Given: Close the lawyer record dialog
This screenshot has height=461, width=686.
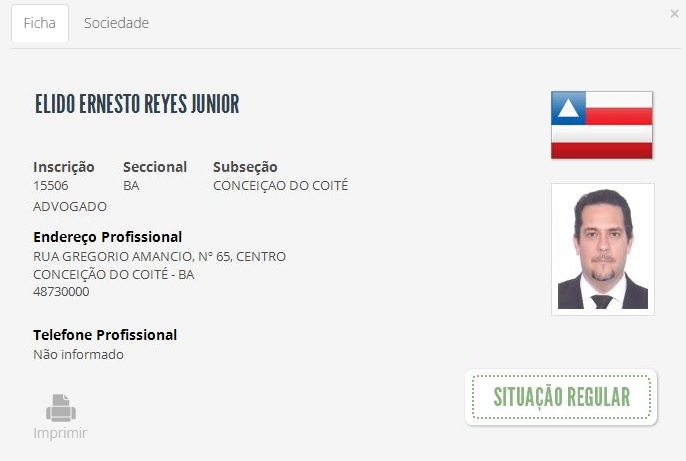Looking at the screenshot, I should [674, 14].
